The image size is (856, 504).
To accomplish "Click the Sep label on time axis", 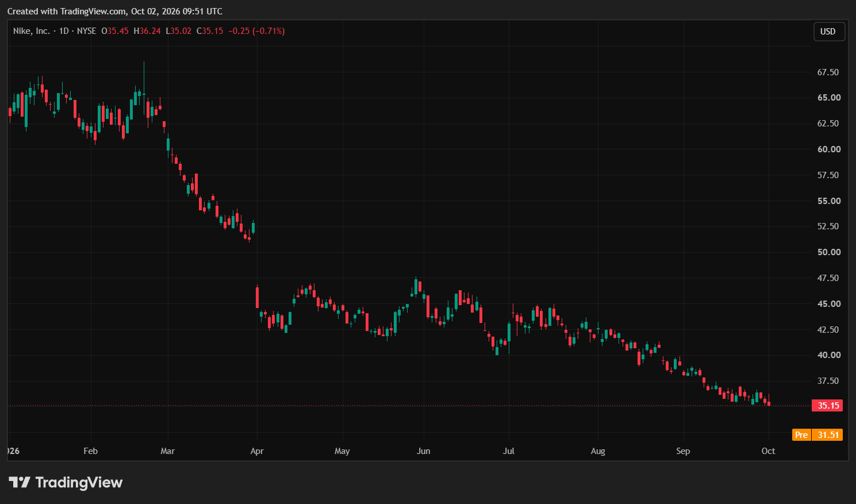I will 683,451.
